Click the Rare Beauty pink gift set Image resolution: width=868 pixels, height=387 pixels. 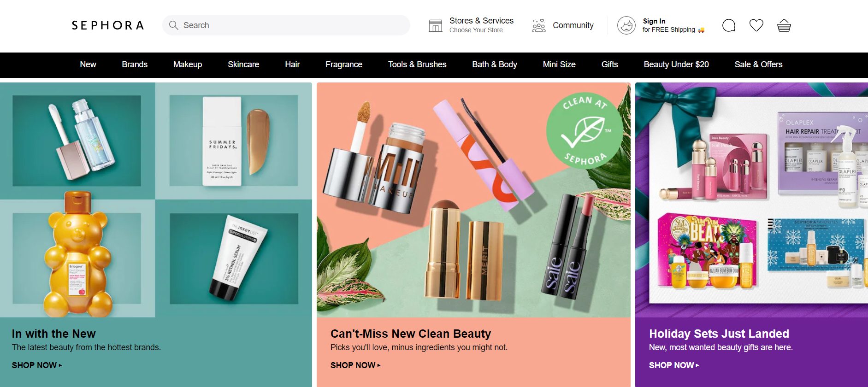tap(714, 167)
